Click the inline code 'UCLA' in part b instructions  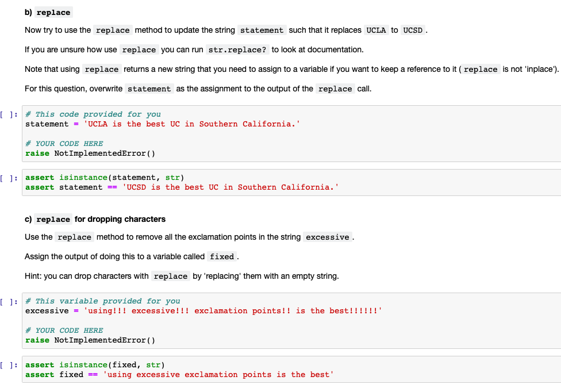(376, 30)
